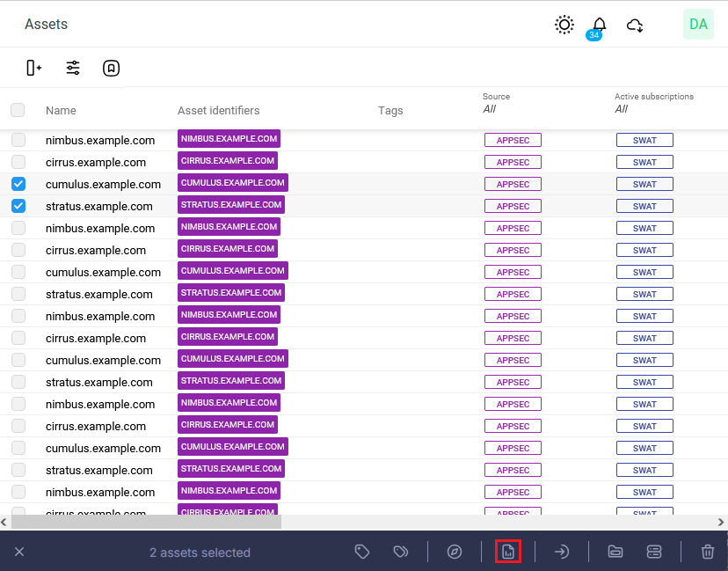Open the Source filter dropdown
The height and width of the screenshot is (571, 728).
click(x=490, y=109)
